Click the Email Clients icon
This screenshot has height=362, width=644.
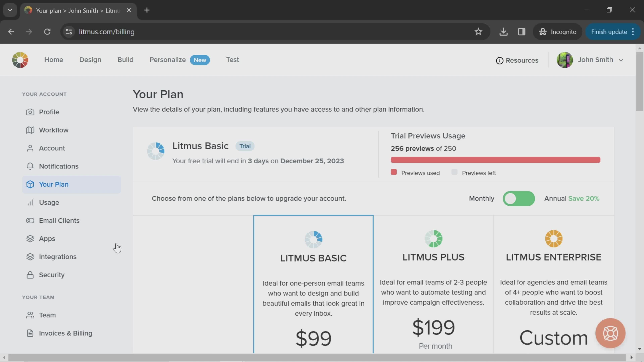tap(30, 221)
